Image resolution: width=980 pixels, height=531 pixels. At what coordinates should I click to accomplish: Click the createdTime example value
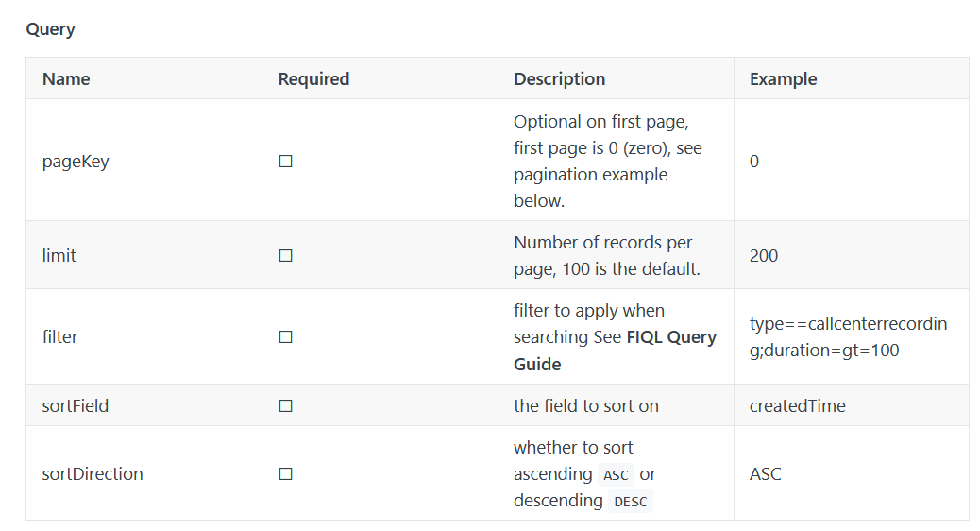pos(797,406)
